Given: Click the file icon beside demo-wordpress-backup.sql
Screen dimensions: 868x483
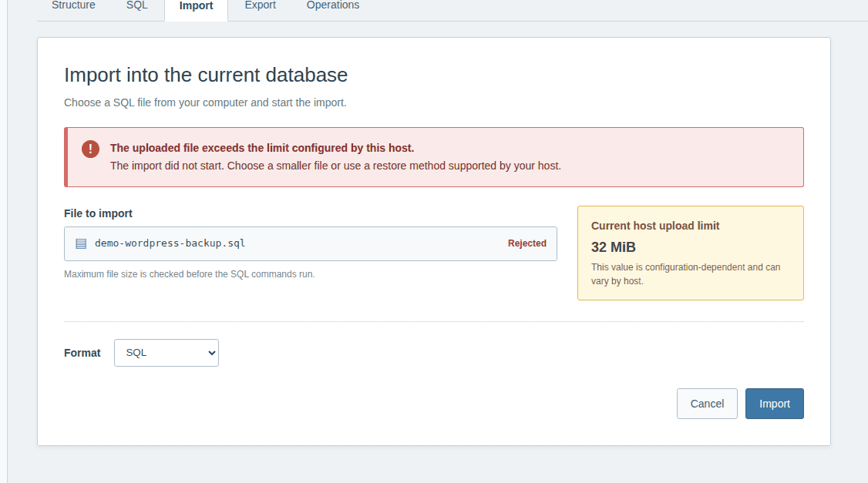Looking at the screenshot, I should point(81,243).
